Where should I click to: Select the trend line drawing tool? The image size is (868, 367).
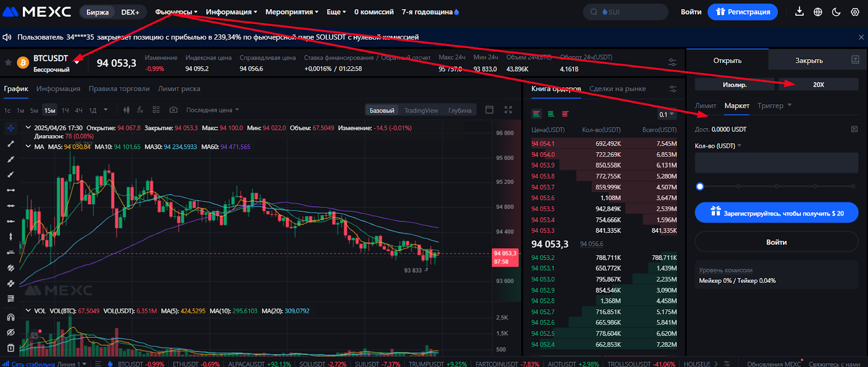pyautogui.click(x=10, y=144)
